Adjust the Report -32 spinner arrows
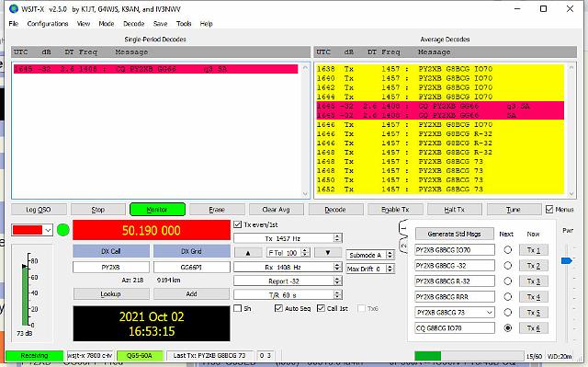This screenshot has width=588, height=367. click(337, 281)
